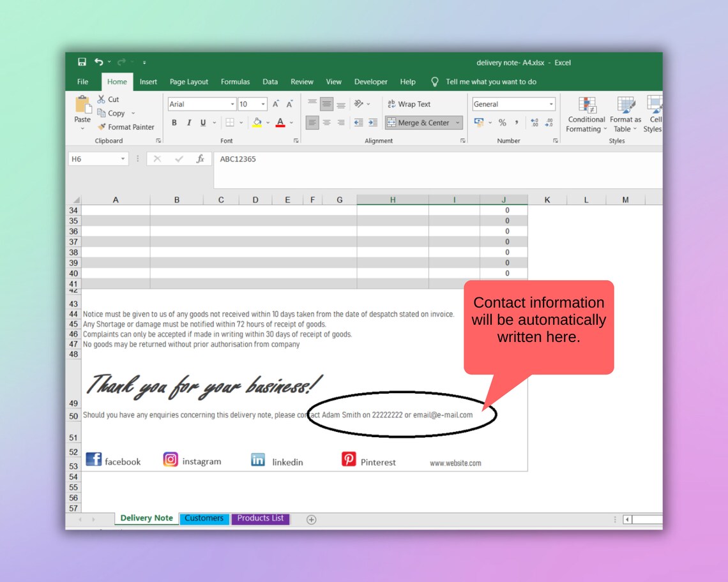Apply underline to the selection

tap(202, 122)
